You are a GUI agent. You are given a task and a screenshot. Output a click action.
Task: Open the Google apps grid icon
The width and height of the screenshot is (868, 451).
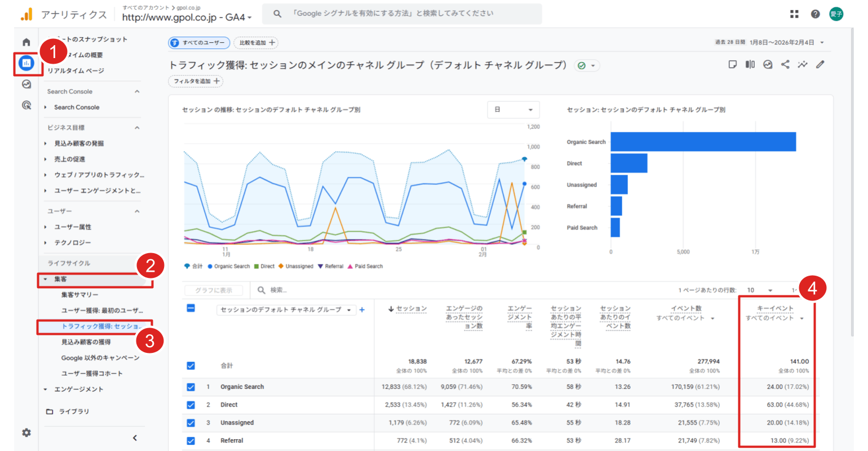point(794,14)
